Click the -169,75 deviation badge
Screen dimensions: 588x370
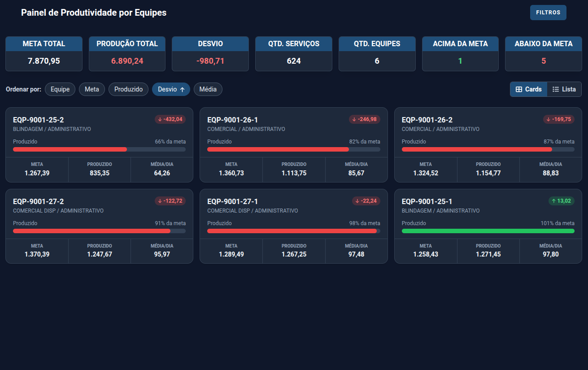point(559,119)
